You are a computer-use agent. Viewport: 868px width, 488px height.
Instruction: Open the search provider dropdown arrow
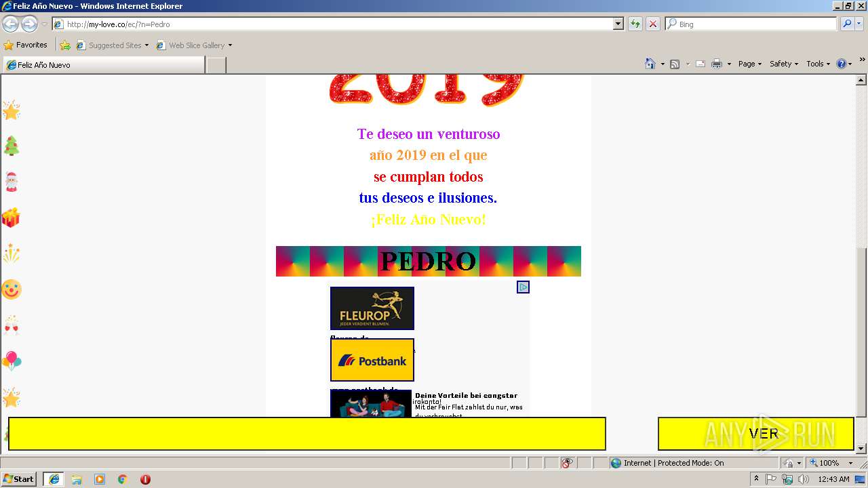(x=859, y=24)
